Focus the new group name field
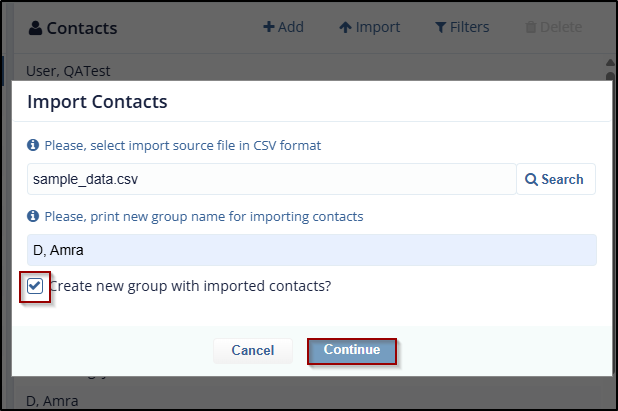The height and width of the screenshot is (411, 618). pyautogui.click(x=311, y=250)
